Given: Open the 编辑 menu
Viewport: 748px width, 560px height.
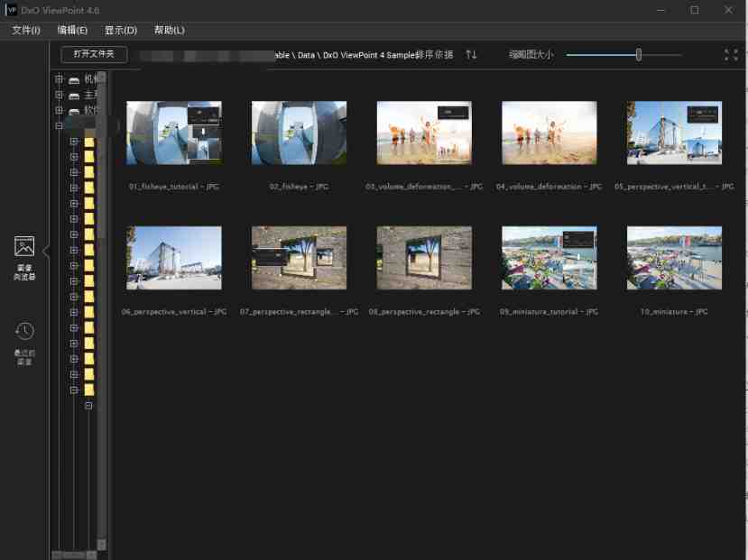Looking at the screenshot, I should pos(73,30).
